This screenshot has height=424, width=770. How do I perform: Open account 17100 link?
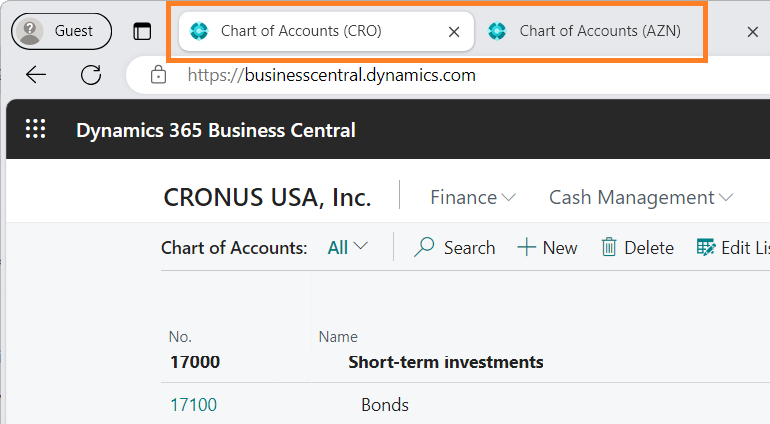pyautogui.click(x=193, y=405)
